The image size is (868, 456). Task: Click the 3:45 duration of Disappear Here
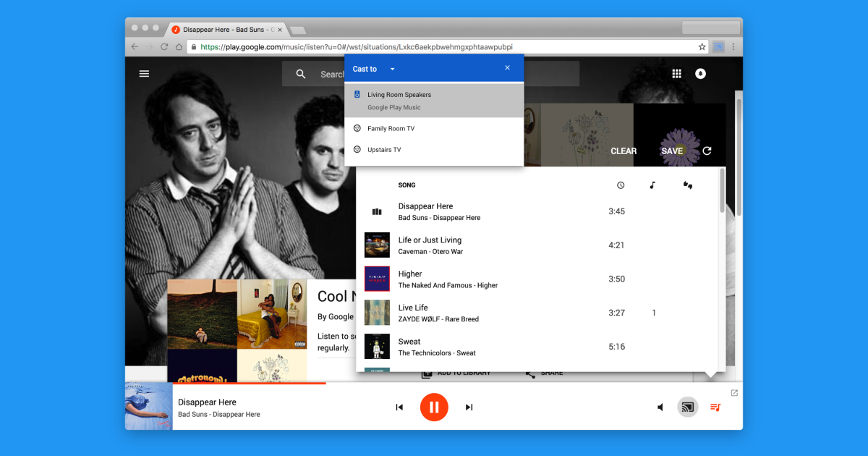coord(616,211)
